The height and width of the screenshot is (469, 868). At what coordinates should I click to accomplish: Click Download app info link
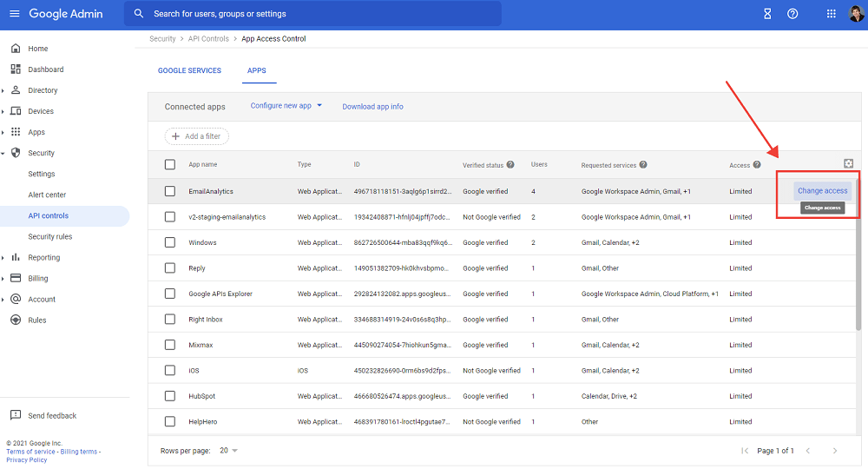pyautogui.click(x=372, y=106)
